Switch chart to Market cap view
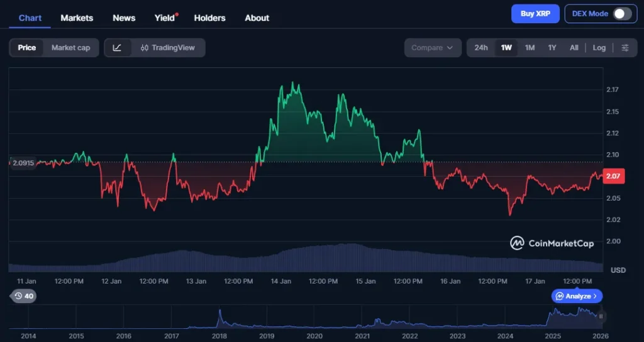The height and width of the screenshot is (342, 644). [70, 48]
